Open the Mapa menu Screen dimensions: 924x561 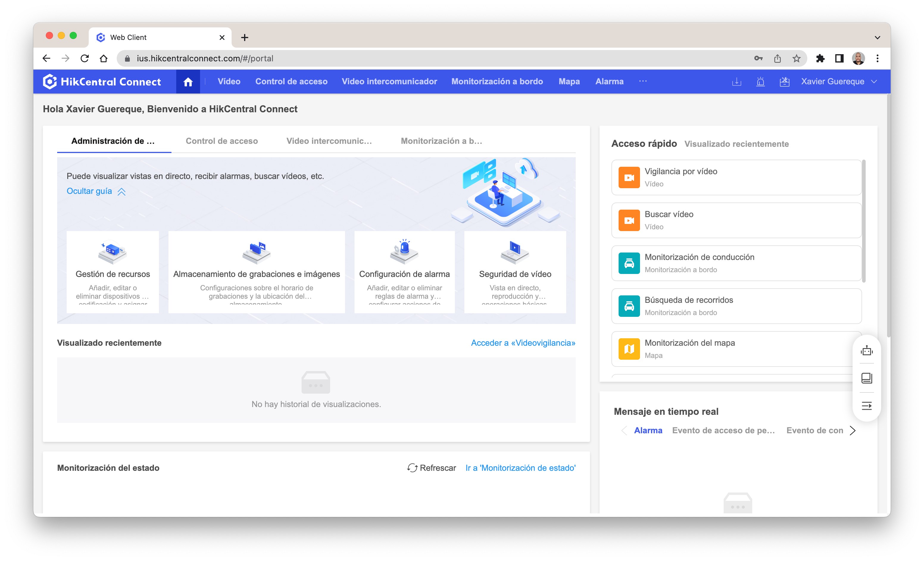click(569, 82)
